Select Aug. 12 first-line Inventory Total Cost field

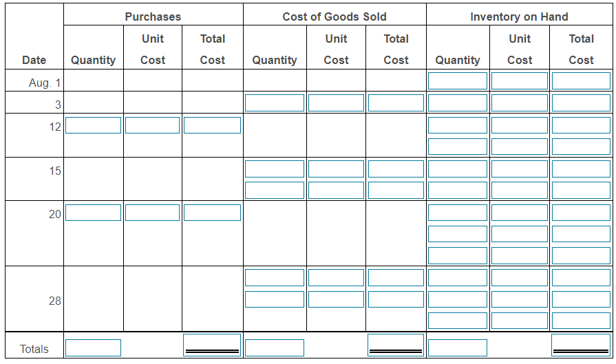581,125
